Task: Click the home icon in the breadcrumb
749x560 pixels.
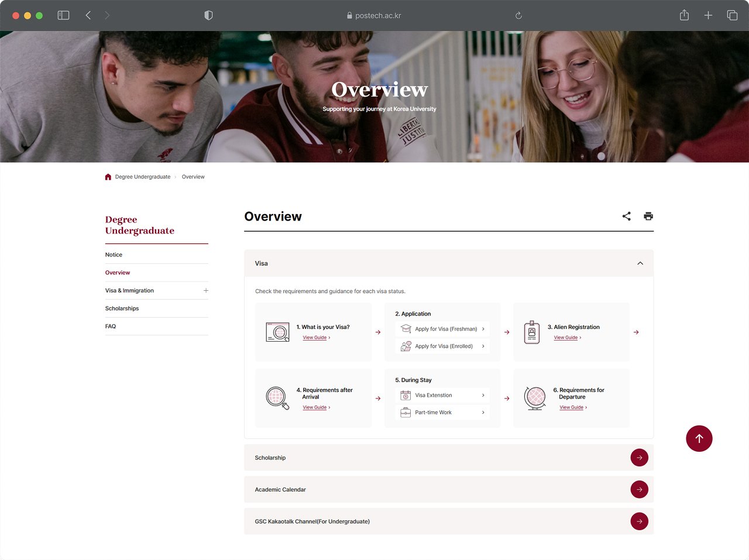Action: pyautogui.click(x=108, y=177)
